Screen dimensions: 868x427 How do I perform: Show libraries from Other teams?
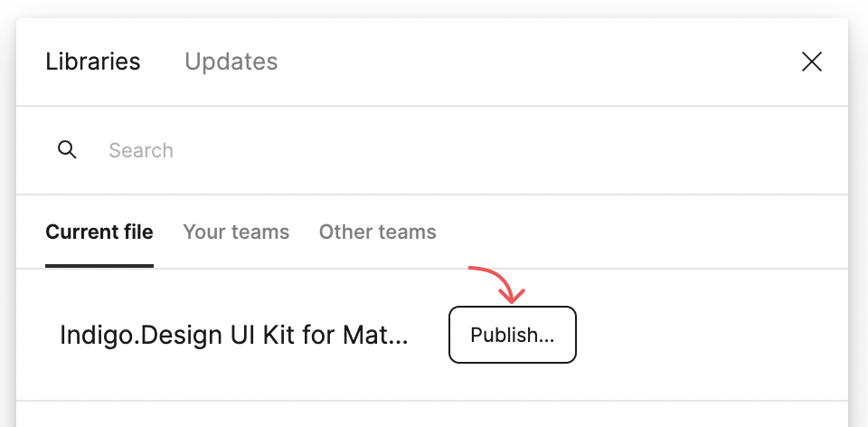378,232
